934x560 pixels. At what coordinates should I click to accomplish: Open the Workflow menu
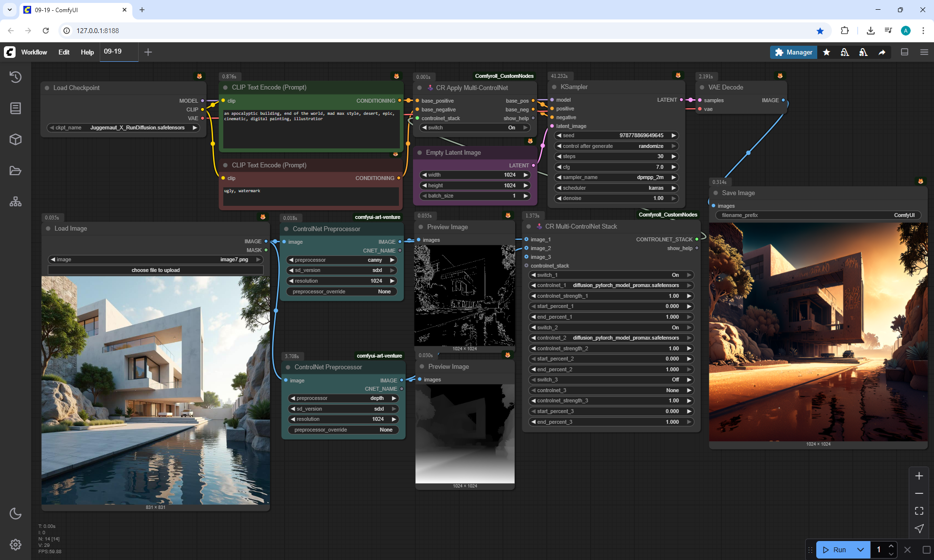coord(34,52)
